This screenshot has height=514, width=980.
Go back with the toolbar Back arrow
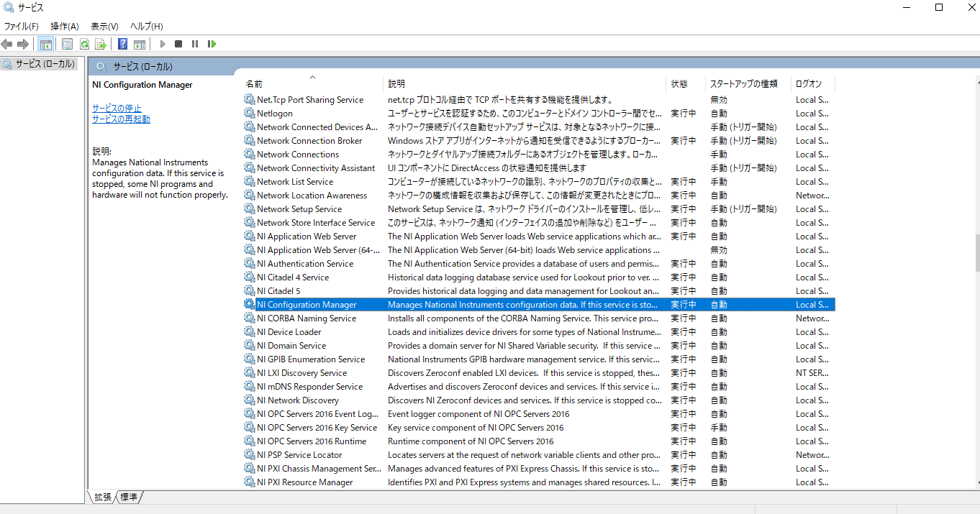(x=7, y=44)
